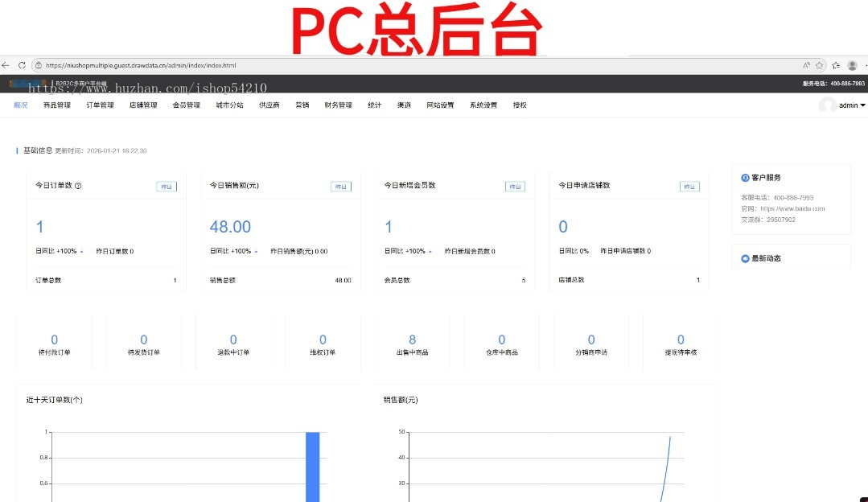
Task: Click the browser back arrow
Action: click(6, 65)
